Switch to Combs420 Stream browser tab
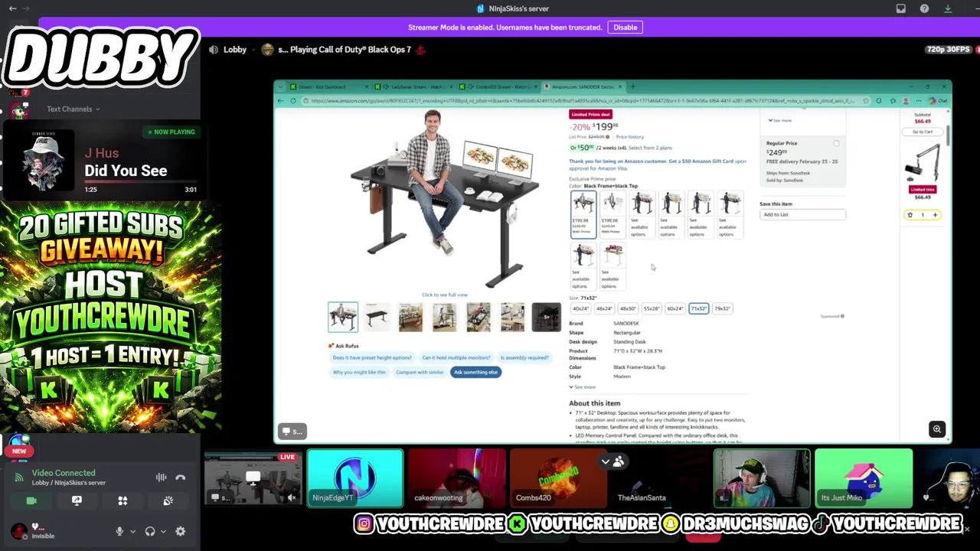This screenshot has height=551, width=980. click(x=501, y=86)
